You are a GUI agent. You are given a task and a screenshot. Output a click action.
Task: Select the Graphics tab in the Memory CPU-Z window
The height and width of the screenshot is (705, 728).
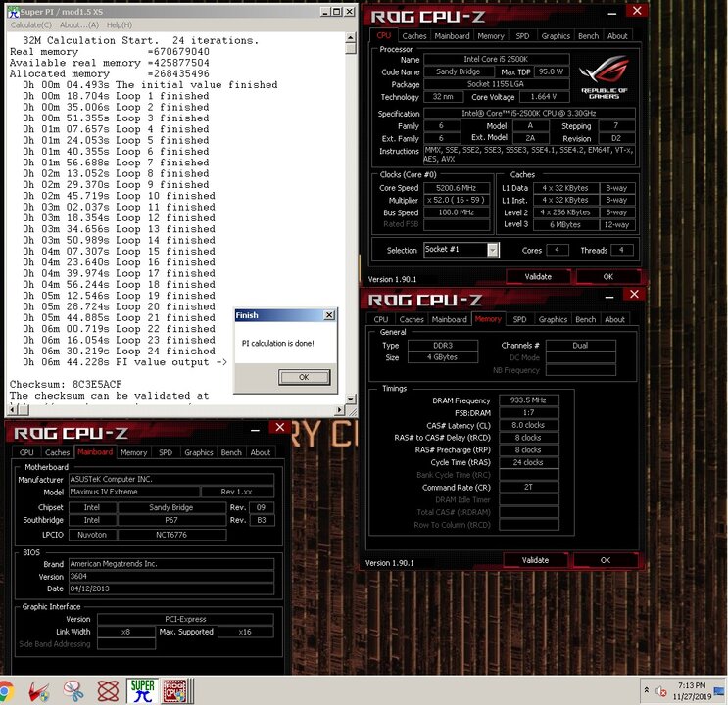553,320
